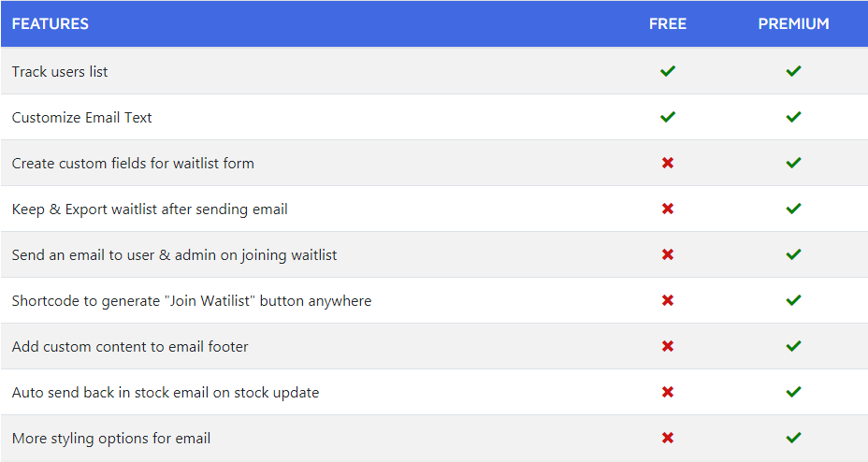Click the Premium checkmark for Keep & Export waitlist
Viewport: 868px width, 462px height.
(793, 209)
